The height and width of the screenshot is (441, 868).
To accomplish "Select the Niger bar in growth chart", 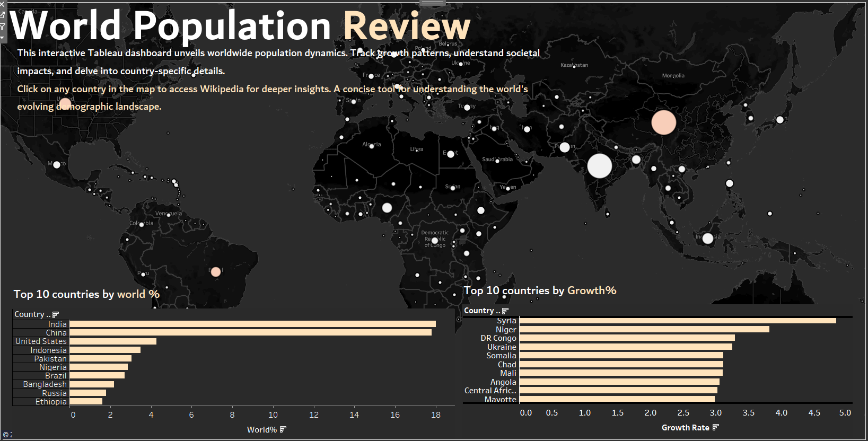I will pos(644,329).
